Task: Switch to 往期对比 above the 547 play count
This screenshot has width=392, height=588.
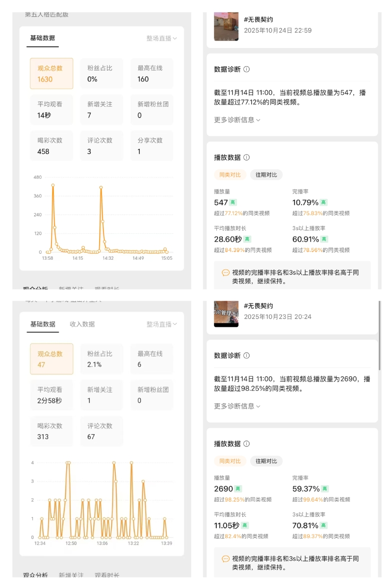Action: 266,175
